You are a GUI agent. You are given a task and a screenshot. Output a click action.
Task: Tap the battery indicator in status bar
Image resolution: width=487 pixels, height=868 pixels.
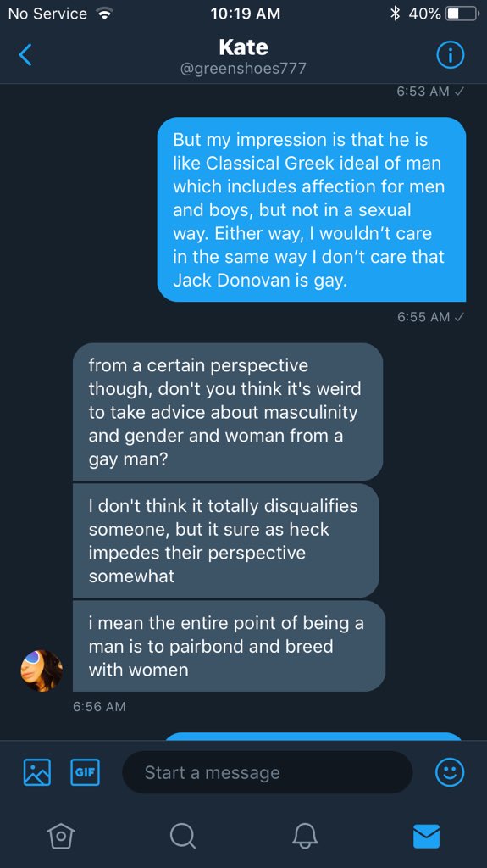coord(462,14)
